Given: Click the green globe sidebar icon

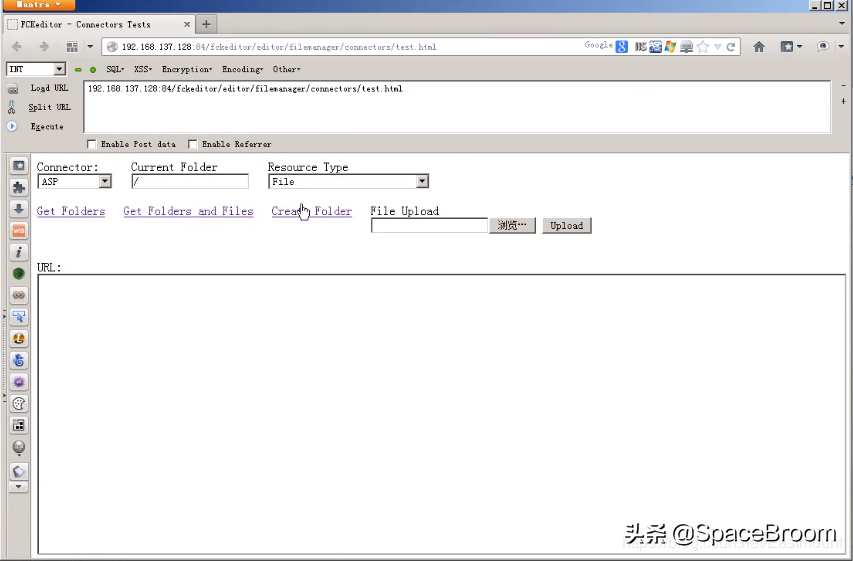Looking at the screenshot, I should pos(19,274).
